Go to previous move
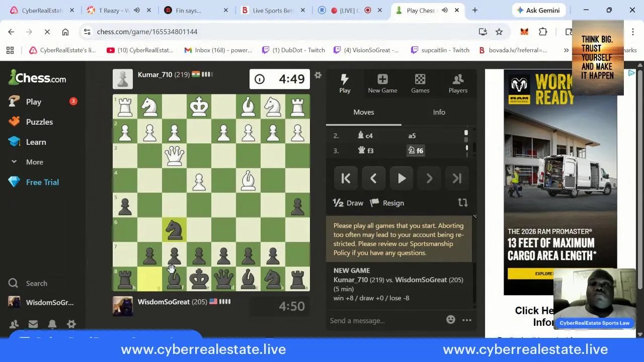The image size is (644, 362). [x=373, y=178]
